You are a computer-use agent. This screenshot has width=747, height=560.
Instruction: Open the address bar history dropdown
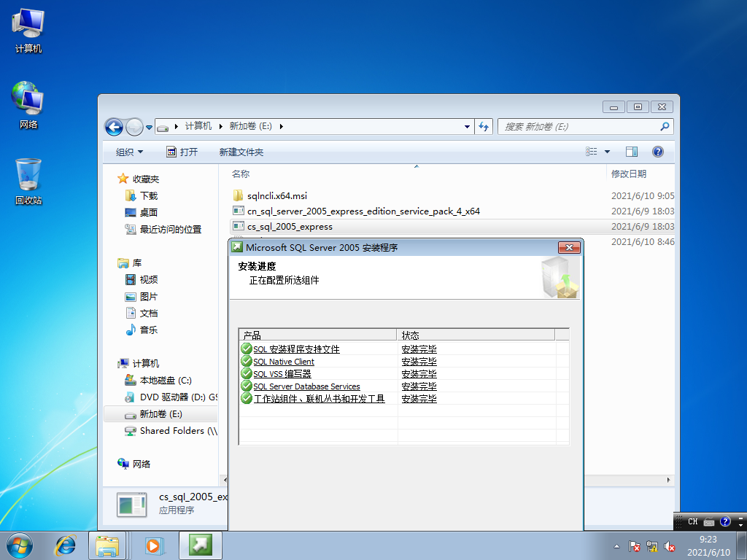coord(467,126)
